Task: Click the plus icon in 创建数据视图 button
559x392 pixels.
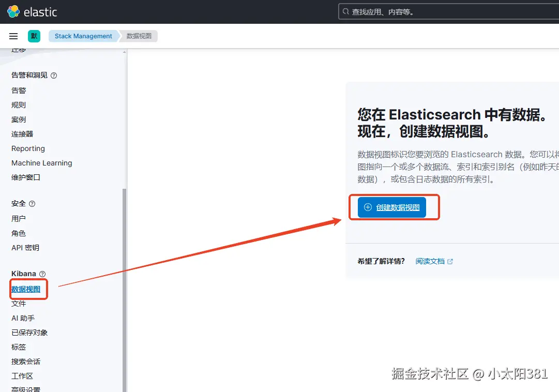Action: coord(368,207)
